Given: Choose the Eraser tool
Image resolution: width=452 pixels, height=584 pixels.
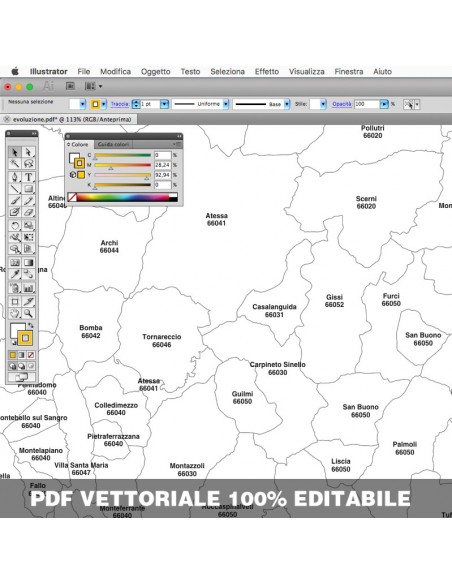Looking at the screenshot, I should pyautogui.click(x=29, y=212).
